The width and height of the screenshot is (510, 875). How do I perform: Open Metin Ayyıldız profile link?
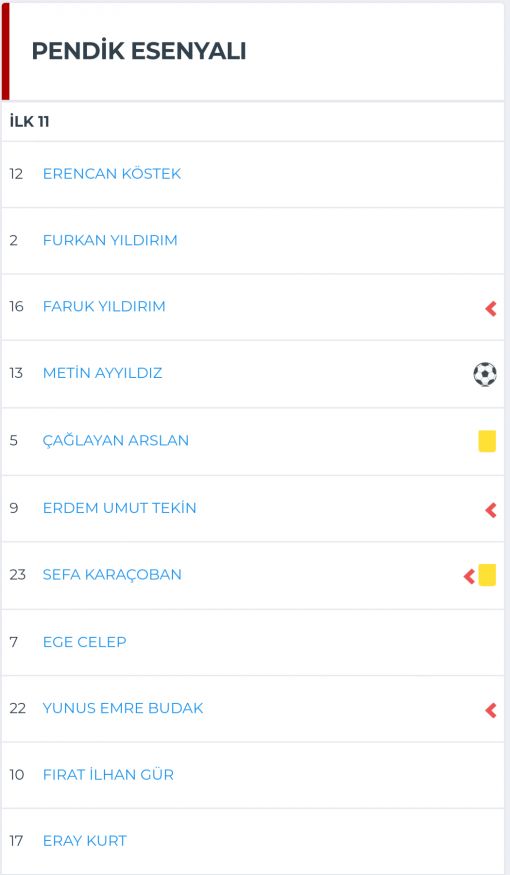point(102,373)
